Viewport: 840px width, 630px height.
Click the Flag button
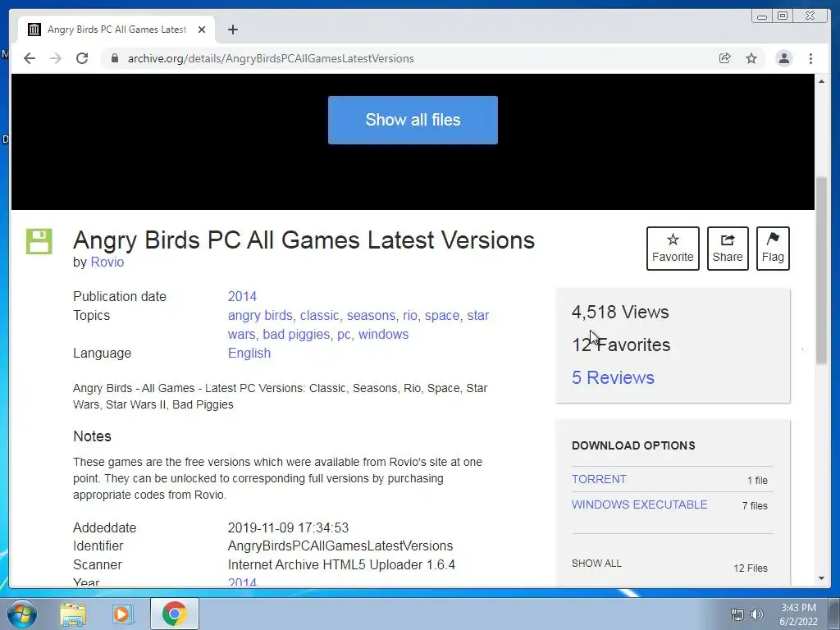[x=773, y=249]
